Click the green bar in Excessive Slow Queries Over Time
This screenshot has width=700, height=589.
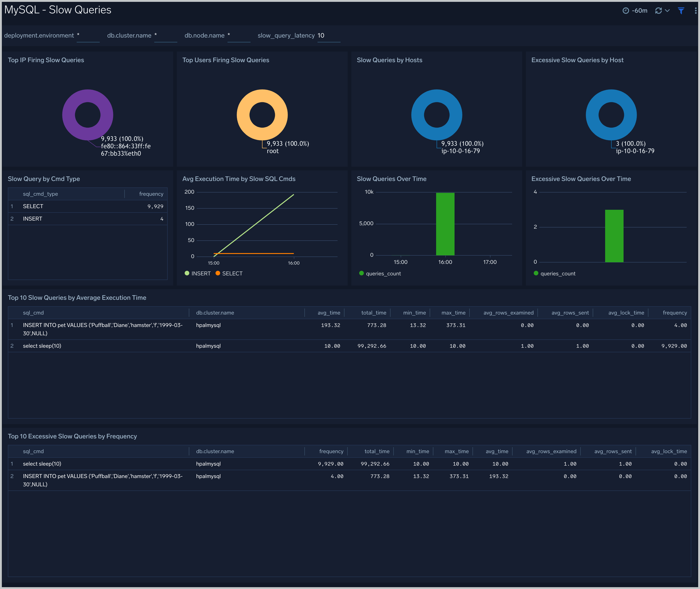(614, 236)
